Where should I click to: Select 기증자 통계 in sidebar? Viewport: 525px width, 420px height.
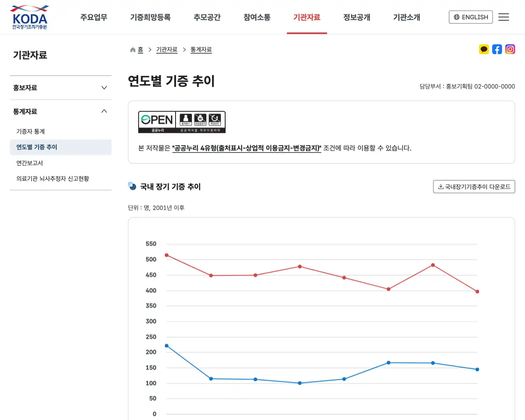31,131
